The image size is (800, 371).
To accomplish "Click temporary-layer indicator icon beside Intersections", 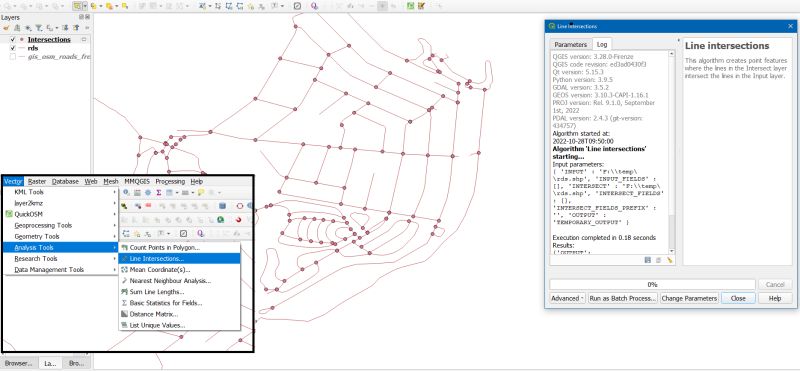I will pos(84,39).
